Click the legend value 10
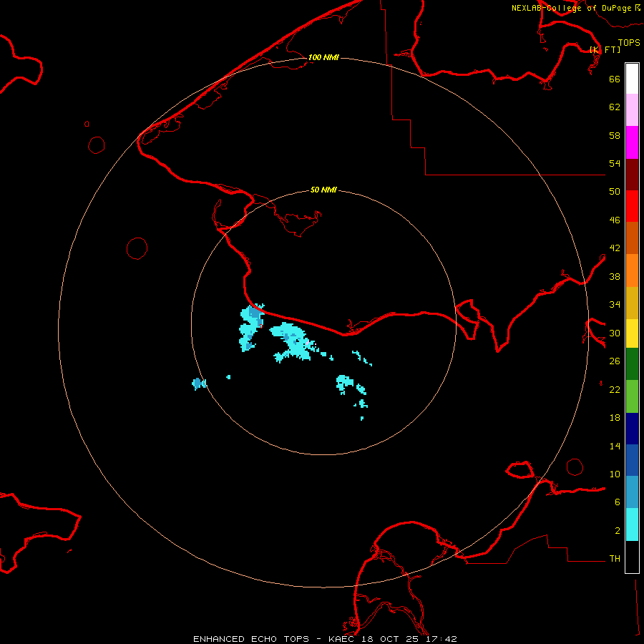This screenshot has height=644, width=644. tap(615, 474)
